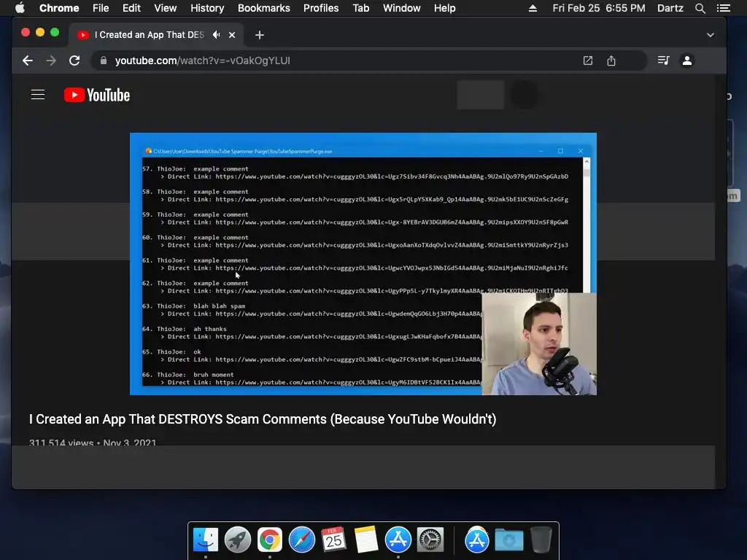This screenshot has height=560, width=747.
Task: Open the Window menu
Action: point(402,8)
